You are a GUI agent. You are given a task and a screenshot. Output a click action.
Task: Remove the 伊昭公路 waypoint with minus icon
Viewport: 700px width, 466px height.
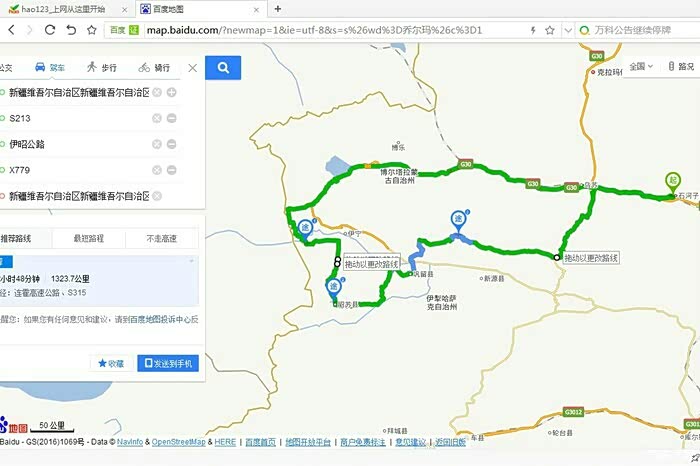171,144
